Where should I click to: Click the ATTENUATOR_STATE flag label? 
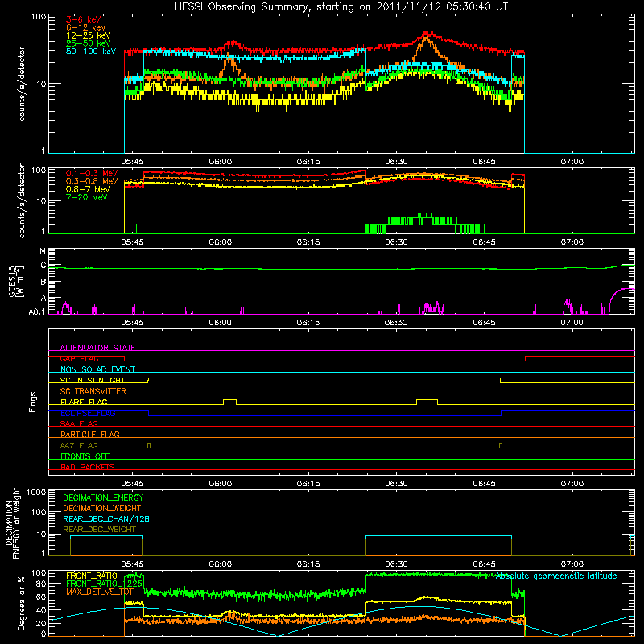(97, 348)
